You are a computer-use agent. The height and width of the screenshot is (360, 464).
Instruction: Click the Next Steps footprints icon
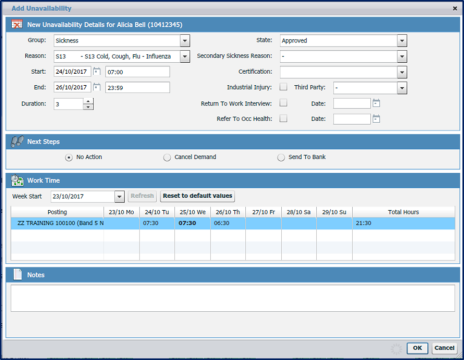pyautogui.click(x=17, y=141)
